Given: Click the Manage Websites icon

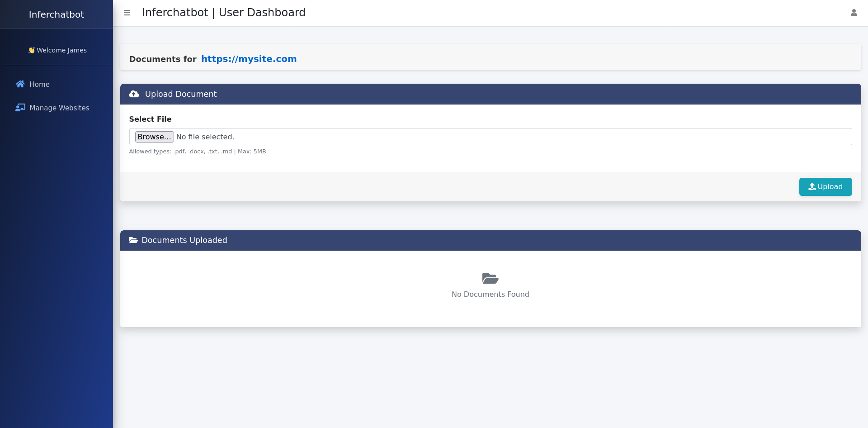Looking at the screenshot, I should point(20,108).
